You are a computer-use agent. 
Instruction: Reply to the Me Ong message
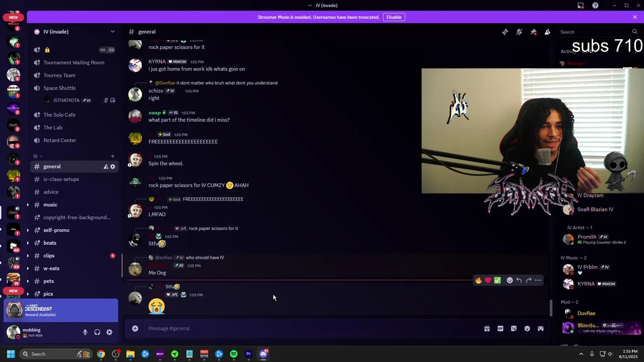click(x=519, y=280)
